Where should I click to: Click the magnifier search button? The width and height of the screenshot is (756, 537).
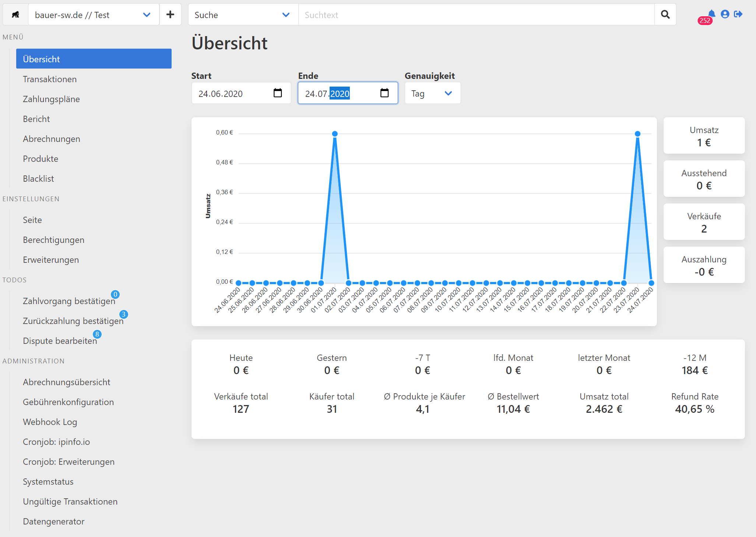pyautogui.click(x=665, y=15)
